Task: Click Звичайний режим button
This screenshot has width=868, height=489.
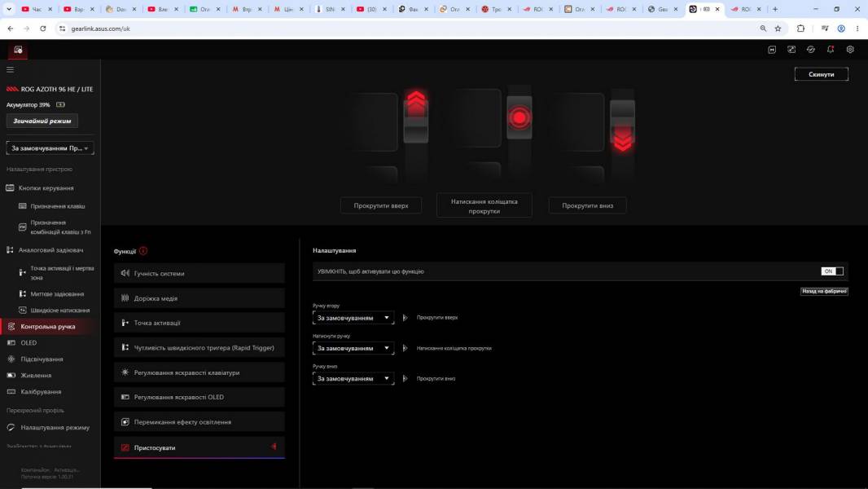Action: click(42, 121)
